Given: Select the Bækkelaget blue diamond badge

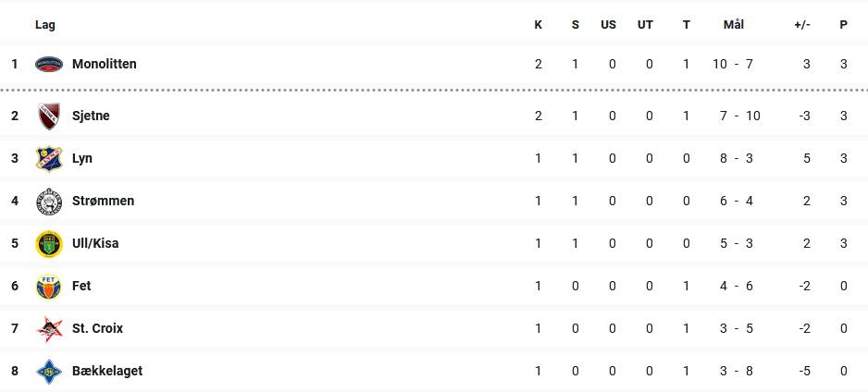Looking at the screenshot, I should tap(49, 371).
